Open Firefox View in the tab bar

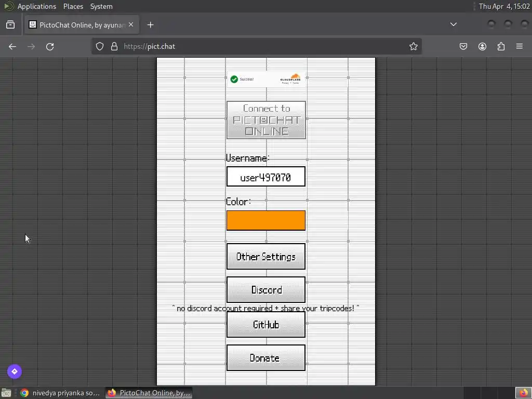10,25
